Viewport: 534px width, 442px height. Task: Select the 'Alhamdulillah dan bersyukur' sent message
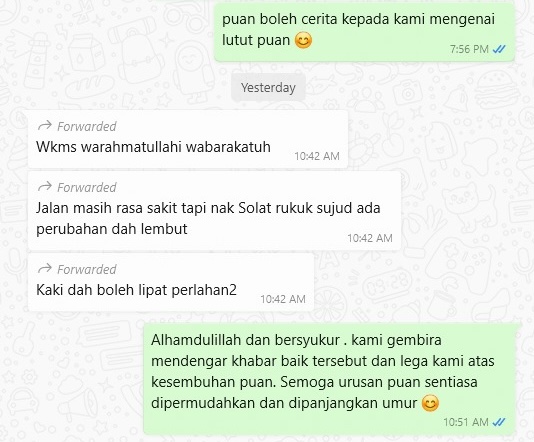click(x=332, y=379)
